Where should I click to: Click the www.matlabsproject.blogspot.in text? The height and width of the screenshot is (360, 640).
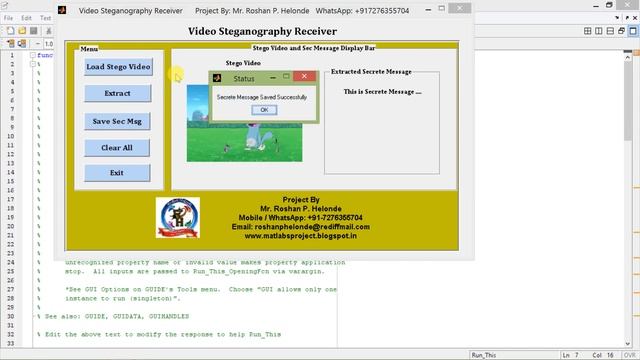pyautogui.click(x=301, y=236)
